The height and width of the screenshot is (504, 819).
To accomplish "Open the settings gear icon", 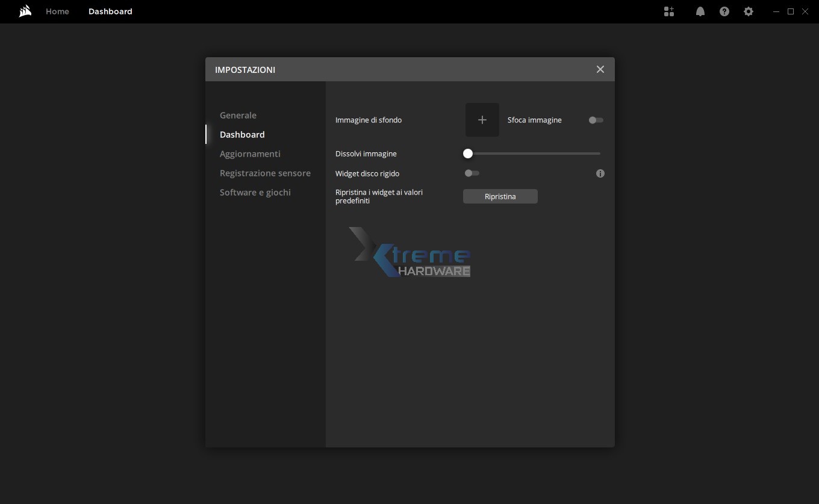I will (749, 11).
